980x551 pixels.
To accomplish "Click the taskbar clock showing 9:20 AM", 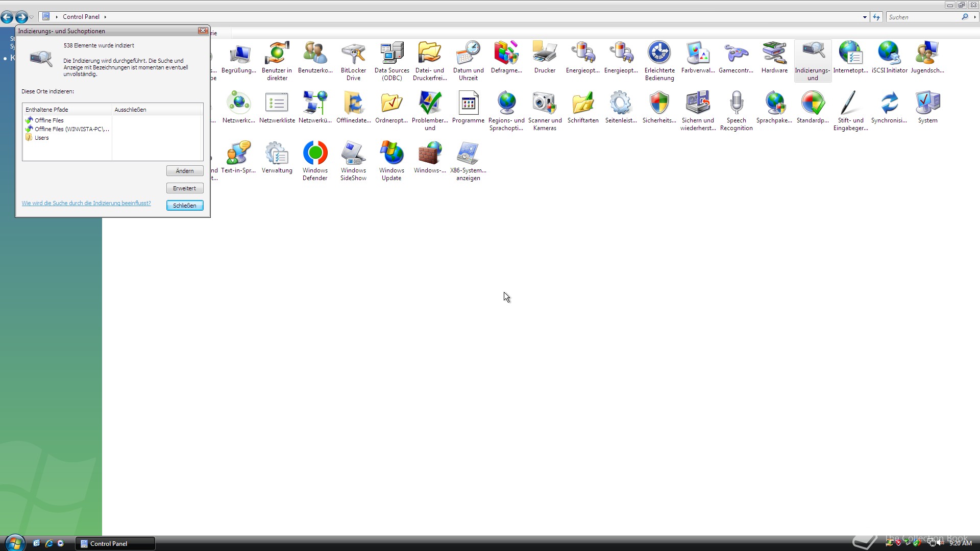I will point(961,543).
